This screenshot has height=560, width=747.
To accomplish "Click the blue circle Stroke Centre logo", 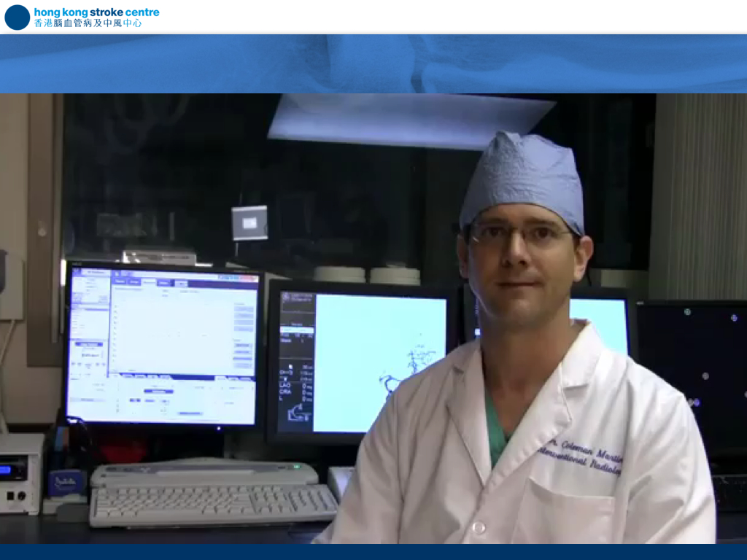I will click(x=17, y=17).
